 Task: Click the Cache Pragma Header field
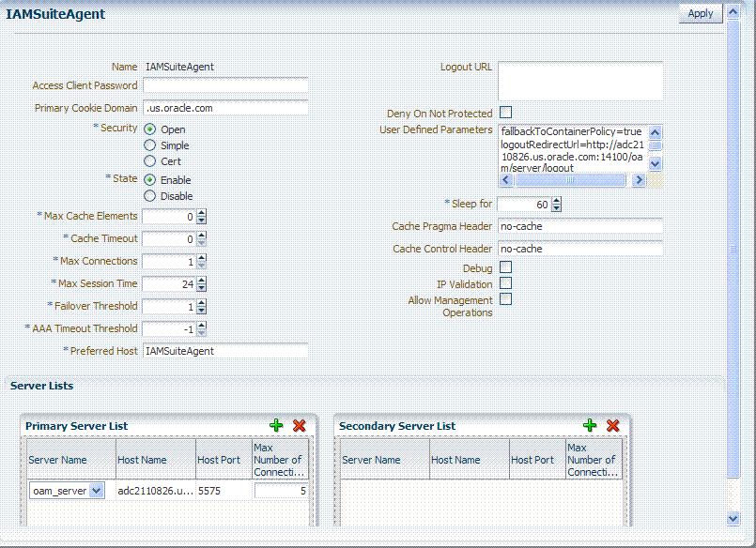pyautogui.click(x=580, y=226)
